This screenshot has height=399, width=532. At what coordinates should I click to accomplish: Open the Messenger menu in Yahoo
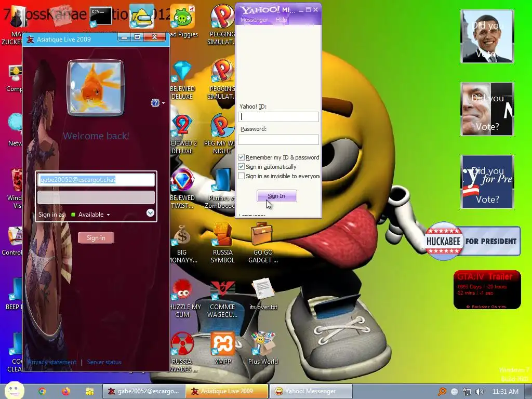tap(254, 20)
